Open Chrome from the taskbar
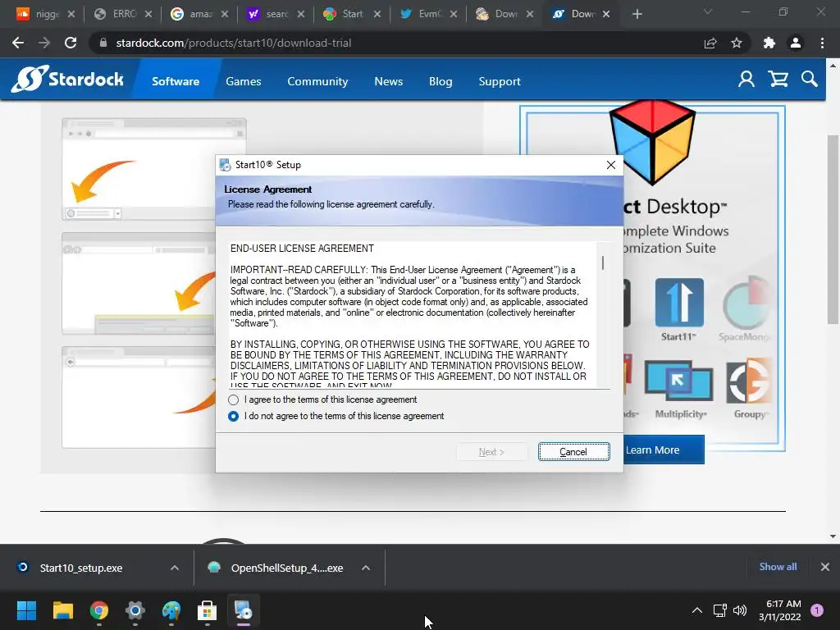This screenshot has width=840, height=630. tap(99, 610)
